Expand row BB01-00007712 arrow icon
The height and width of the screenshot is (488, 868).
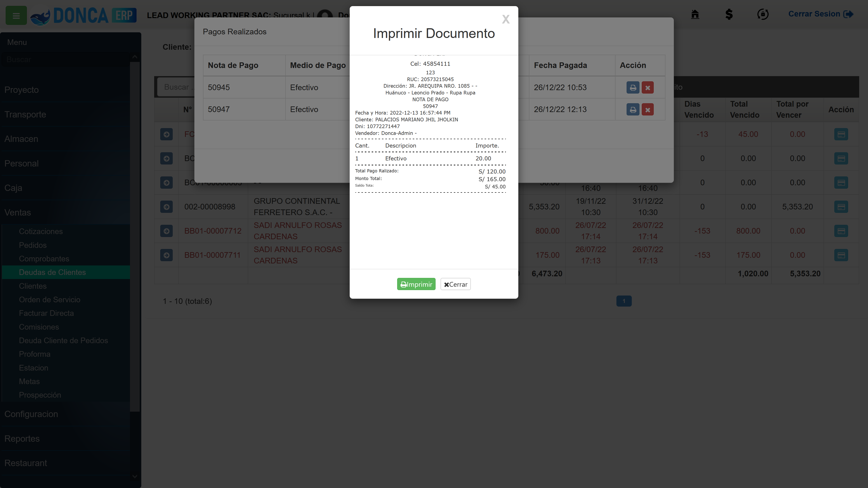tap(166, 231)
